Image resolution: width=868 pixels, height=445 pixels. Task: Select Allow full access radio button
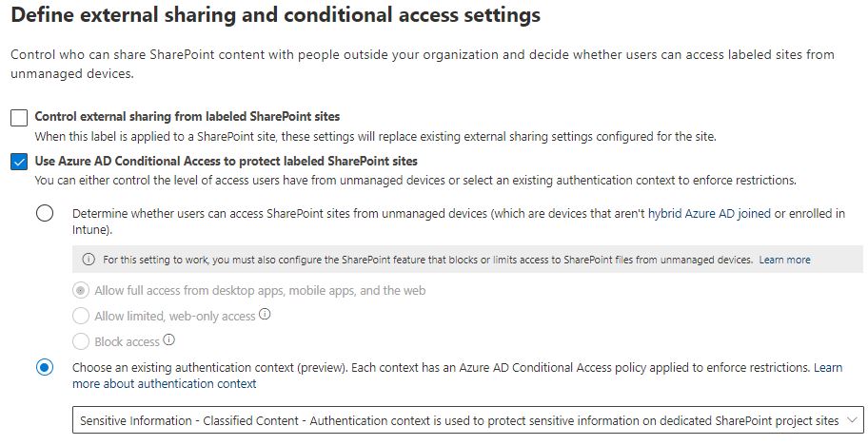82,291
